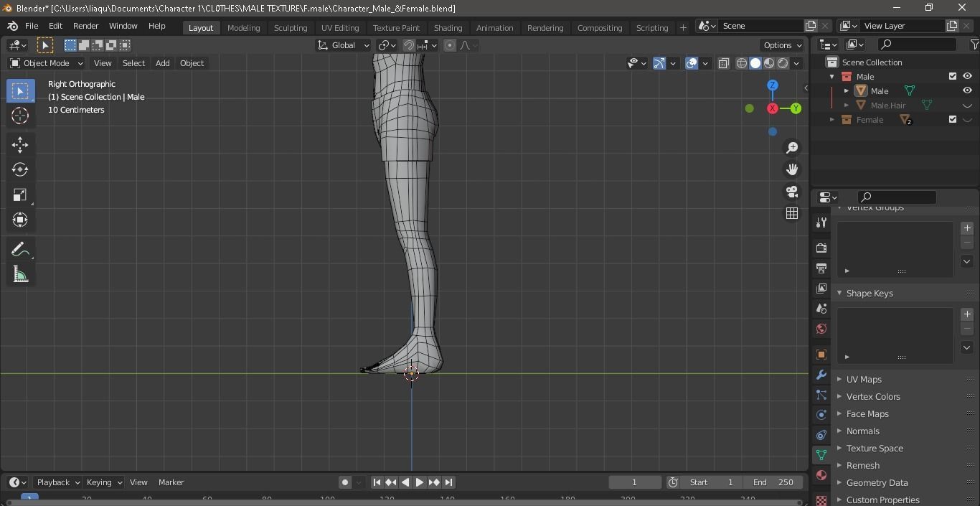980x506 pixels.
Task: Open the Scene properties tab
Action: point(821,309)
